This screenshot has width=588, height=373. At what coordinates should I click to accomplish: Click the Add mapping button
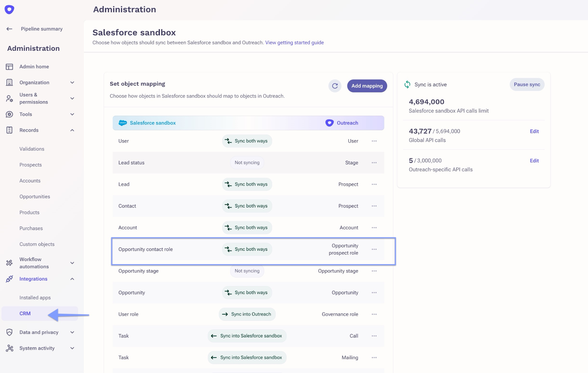pyautogui.click(x=367, y=86)
